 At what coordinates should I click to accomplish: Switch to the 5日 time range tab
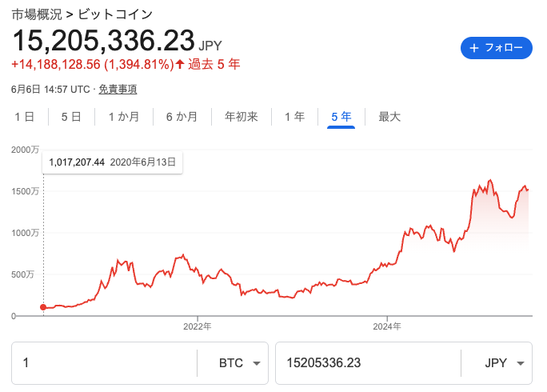(71, 117)
